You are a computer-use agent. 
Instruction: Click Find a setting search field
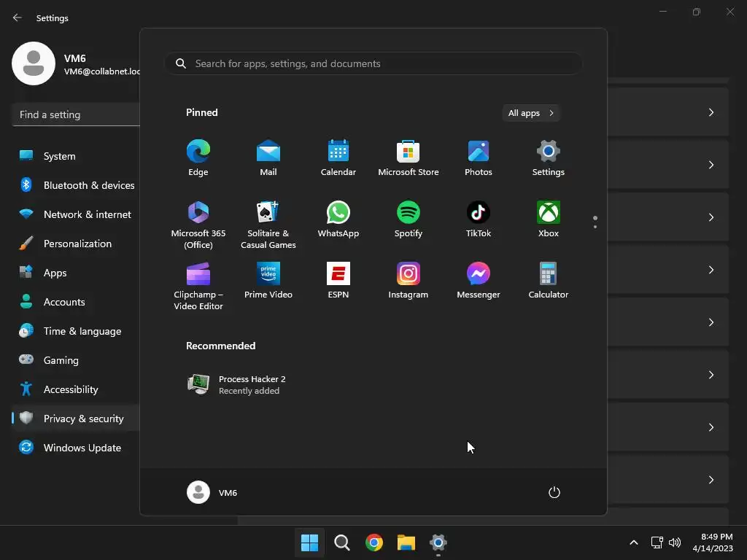click(76, 114)
